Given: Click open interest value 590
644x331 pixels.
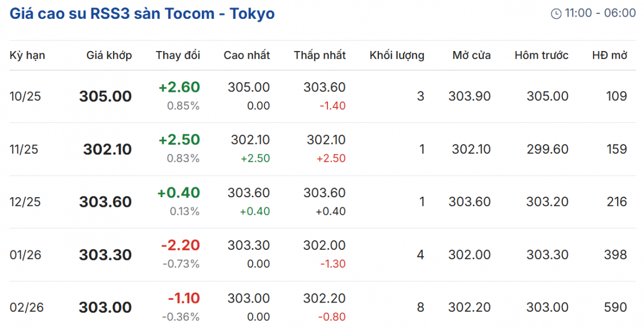Looking at the screenshot, I should 614,307.
